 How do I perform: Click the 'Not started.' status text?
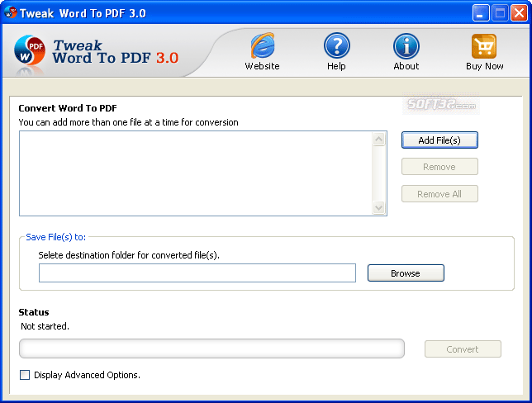click(x=45, y=326)
